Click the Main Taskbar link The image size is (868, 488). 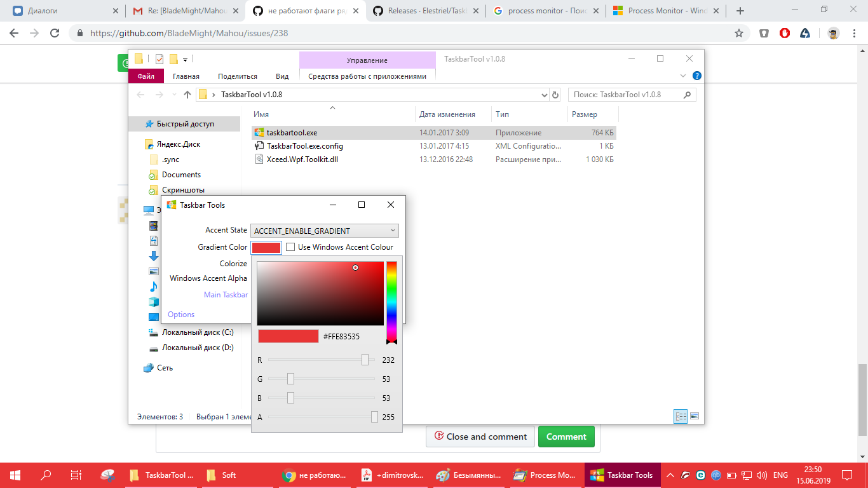[x=226, y=295]
